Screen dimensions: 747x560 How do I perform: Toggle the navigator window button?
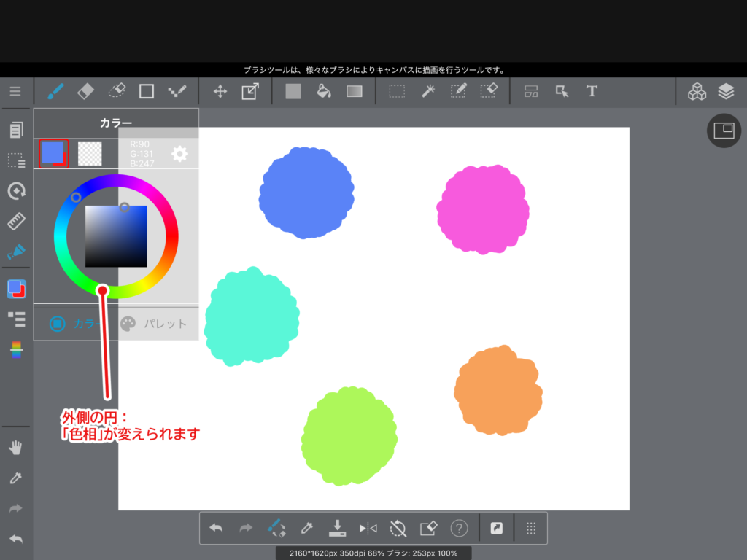click(x=724, y=131)
